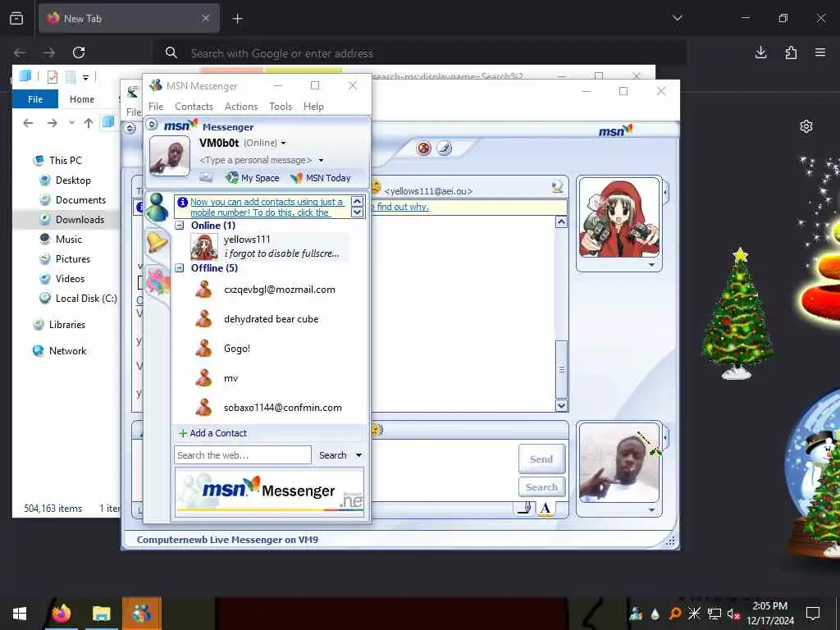Select the contacts buddy tab icon
840x630 pixels.
tap(157, 208)
